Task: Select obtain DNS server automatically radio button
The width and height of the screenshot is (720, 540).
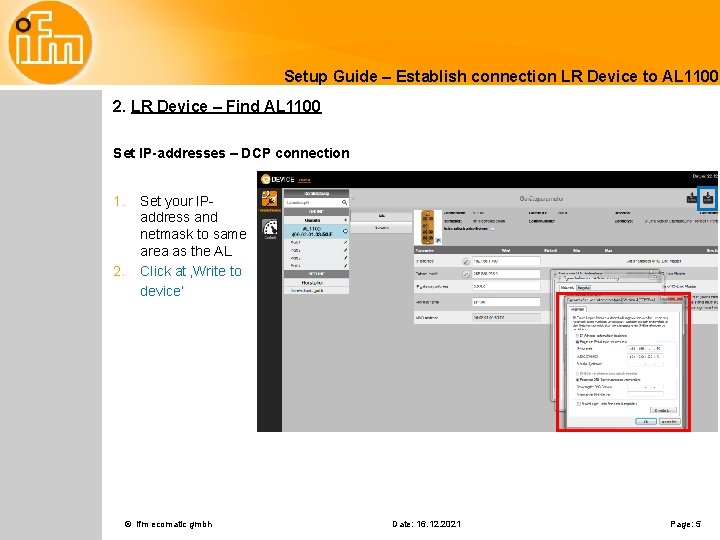Action: click(578, 374)
